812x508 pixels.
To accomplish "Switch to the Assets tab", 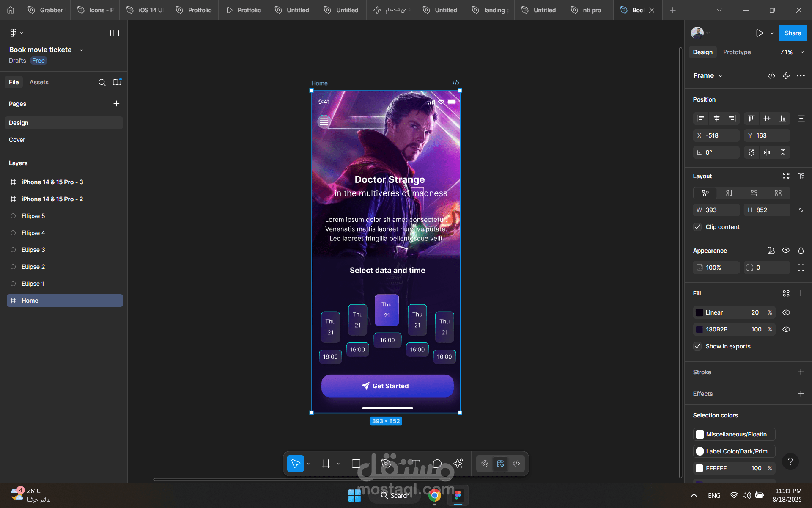I will 39,82.
